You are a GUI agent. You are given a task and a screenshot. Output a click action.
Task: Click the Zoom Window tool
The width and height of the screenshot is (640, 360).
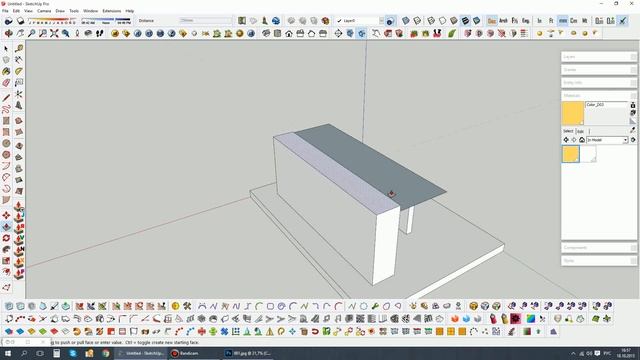point(43,33)
